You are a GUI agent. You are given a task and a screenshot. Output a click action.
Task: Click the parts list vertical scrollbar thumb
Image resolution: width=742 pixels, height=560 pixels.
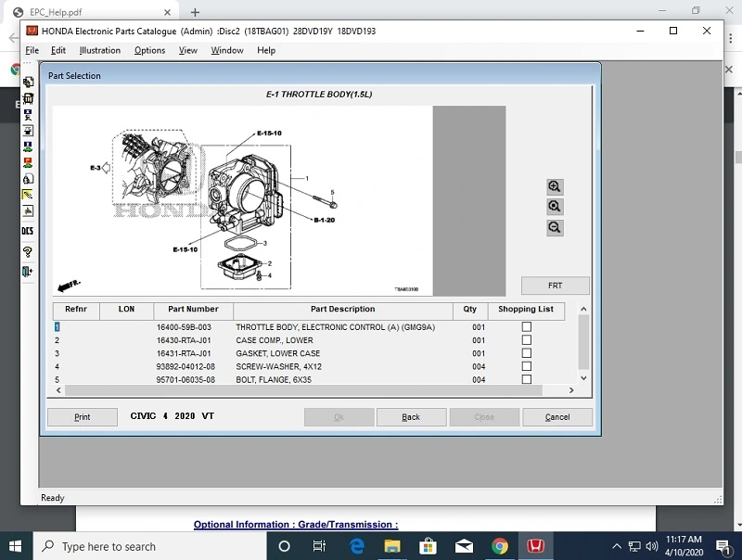point(583,342)
